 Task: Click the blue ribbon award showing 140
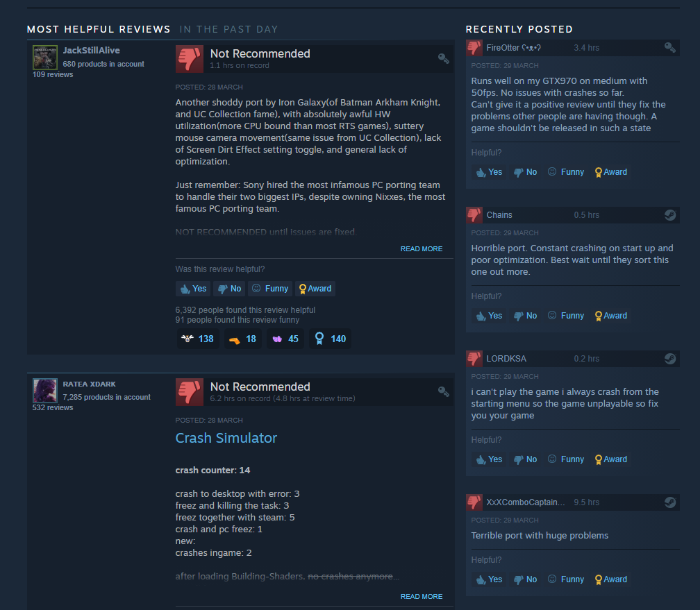pos(331,339)
